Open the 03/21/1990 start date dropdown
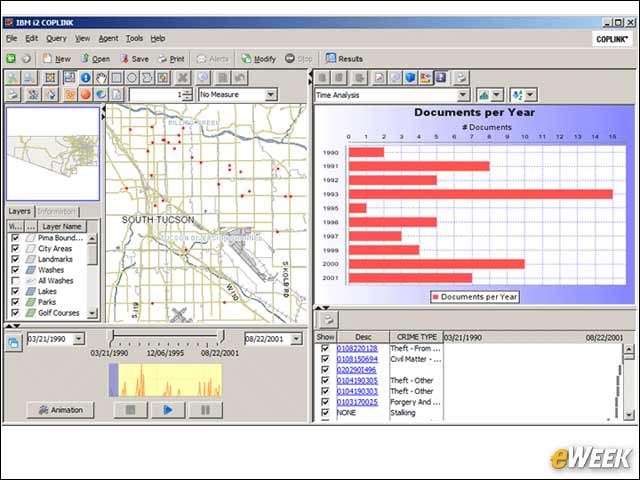The width and height of the screenshot is (640, 480). 79,339
